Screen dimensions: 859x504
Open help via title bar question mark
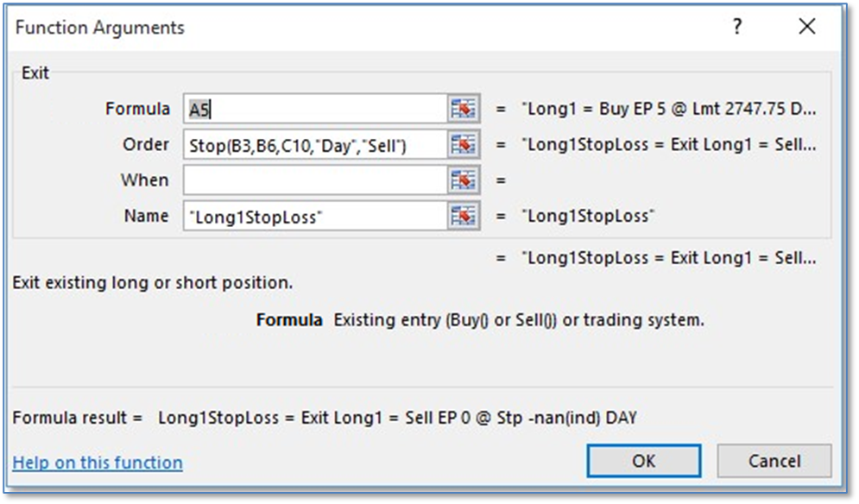coord(736,28)
